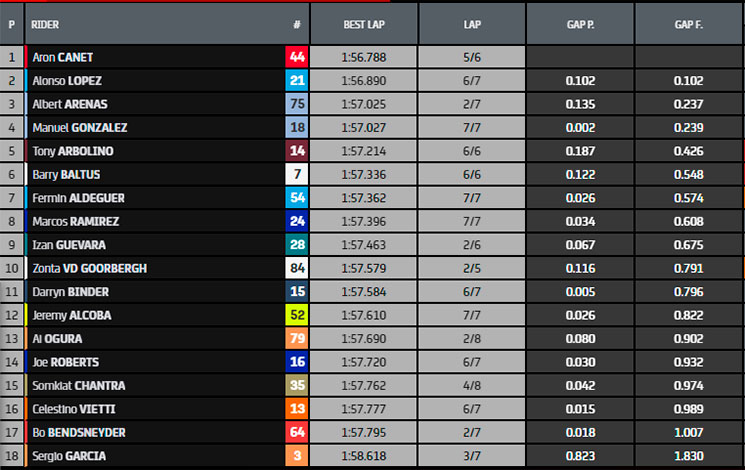This screenshot has width=745, height=470.
Task: Select Ai Ogura's orange number 79 badge
Action: coord(297,338)
